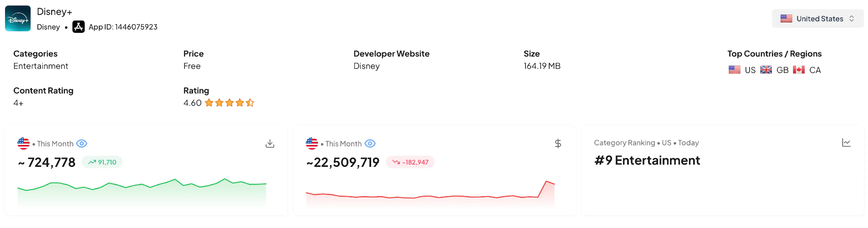Click the US flag on revenue card
The width and height of the screenshot is (868, 228).
click(312, 143)
